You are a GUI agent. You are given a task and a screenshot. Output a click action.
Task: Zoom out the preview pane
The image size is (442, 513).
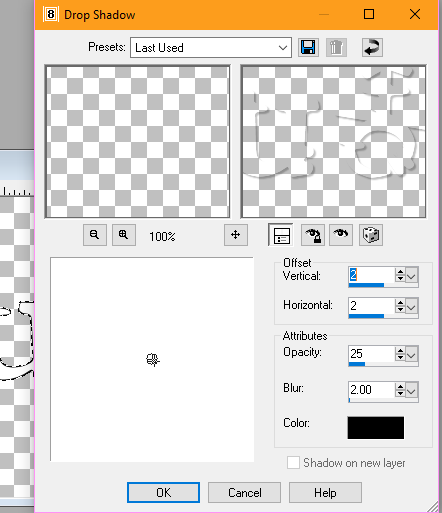(x=95, y=235)
